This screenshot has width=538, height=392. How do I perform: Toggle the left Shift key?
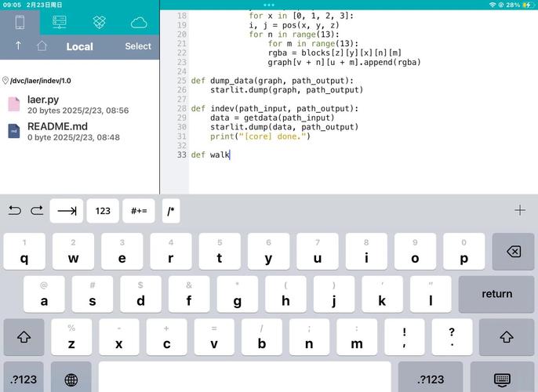click(x=24, y=337)
